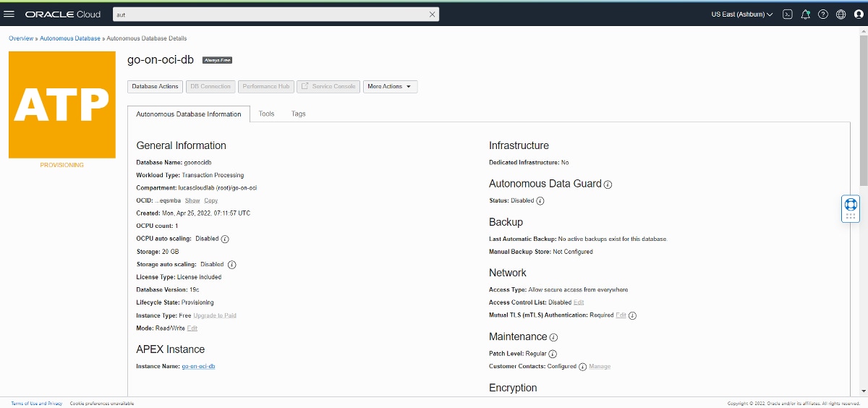Open the user profile avatar icon
868x408 pixels.
858,14
